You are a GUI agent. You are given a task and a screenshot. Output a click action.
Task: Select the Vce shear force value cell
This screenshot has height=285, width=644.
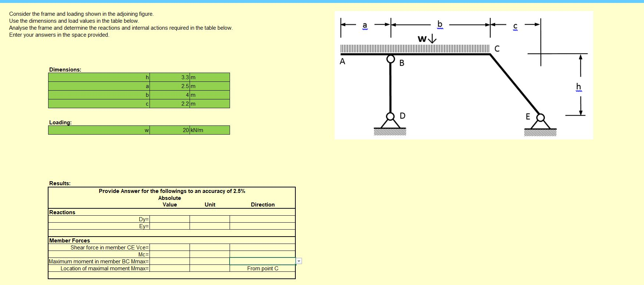pyautogui.click(x=170, y=247)
